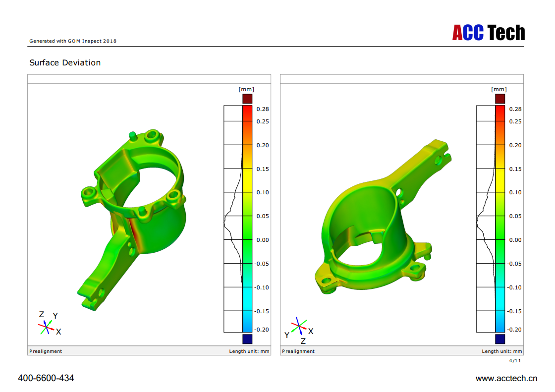Click the left view's deviation color bar
This screenshot has height=392, width=555.
click(247, 219)
